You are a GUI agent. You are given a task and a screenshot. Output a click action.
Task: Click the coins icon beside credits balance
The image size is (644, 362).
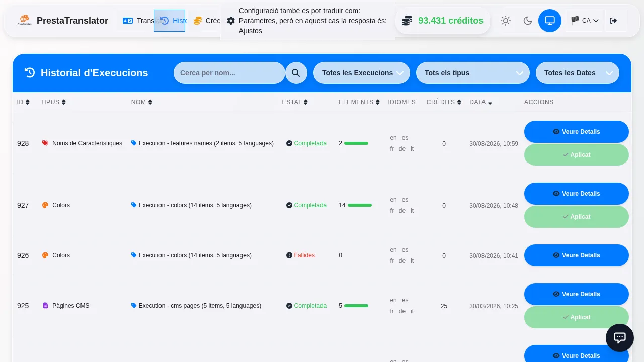(x=407, y=21)
